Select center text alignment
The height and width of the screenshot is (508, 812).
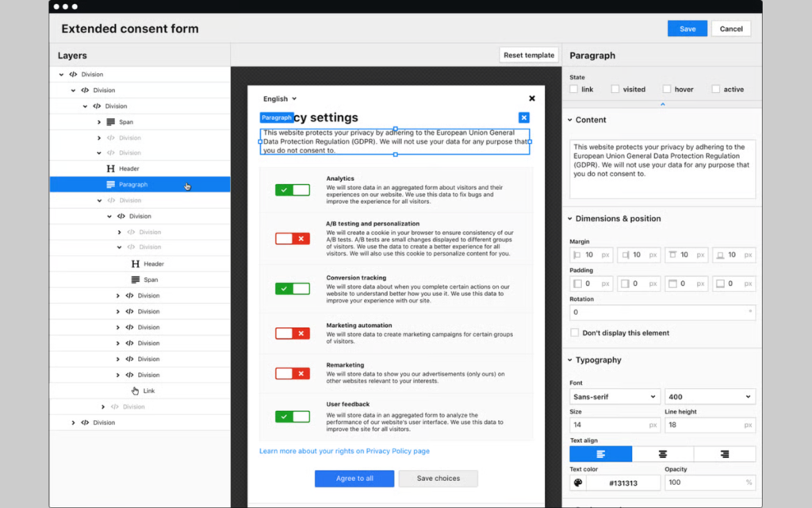(662, 454)
